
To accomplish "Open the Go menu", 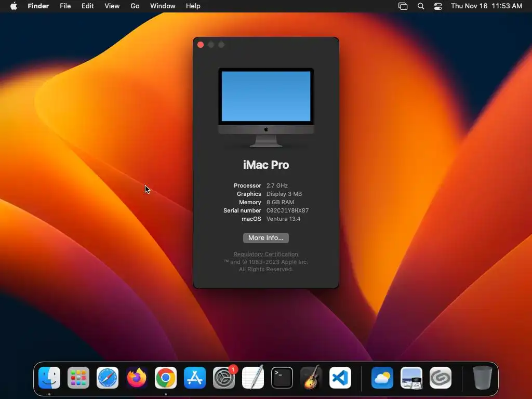I will [x=135, y=6].
